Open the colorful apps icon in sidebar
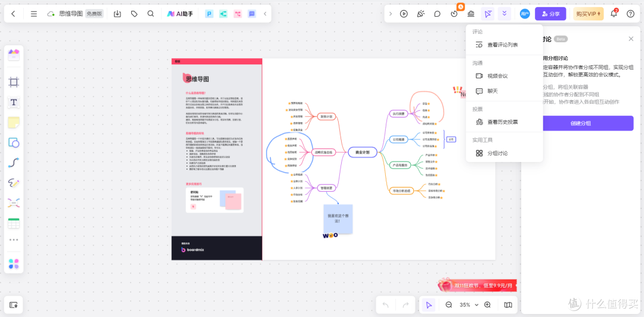644x317 pixels. click(14, 263)
